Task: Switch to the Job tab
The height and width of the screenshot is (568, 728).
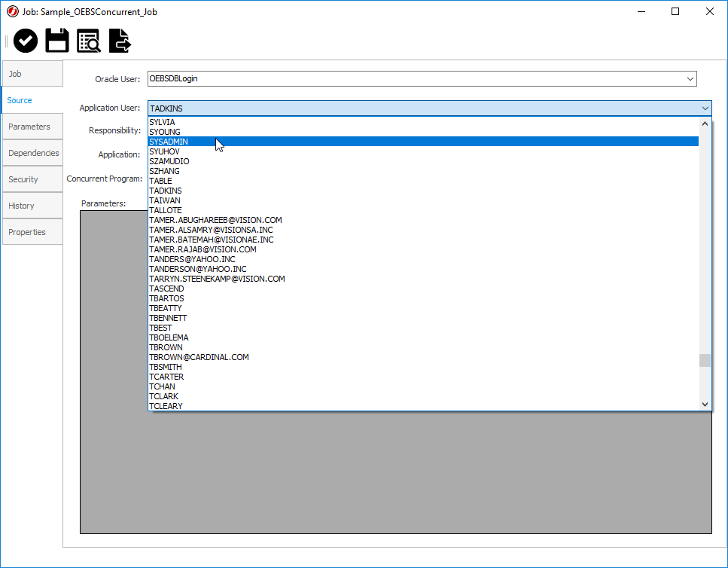Action: tap(32, 73)
